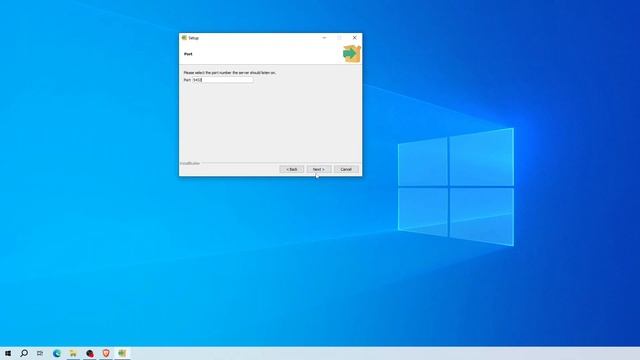The height and width of the screenshot is (360, 640).
Task: Focus the Port number input field
Action: pyautogui.click(x=222, y=80)
